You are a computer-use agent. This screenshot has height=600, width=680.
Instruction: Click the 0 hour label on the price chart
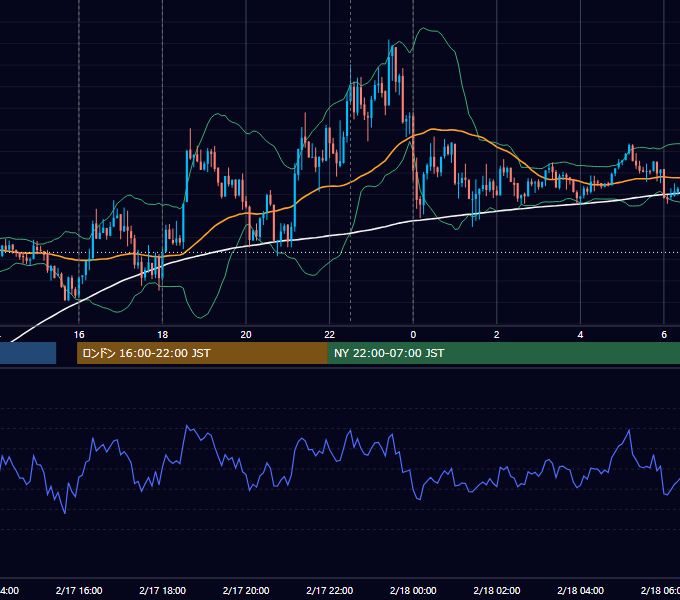tap(413, 335)
